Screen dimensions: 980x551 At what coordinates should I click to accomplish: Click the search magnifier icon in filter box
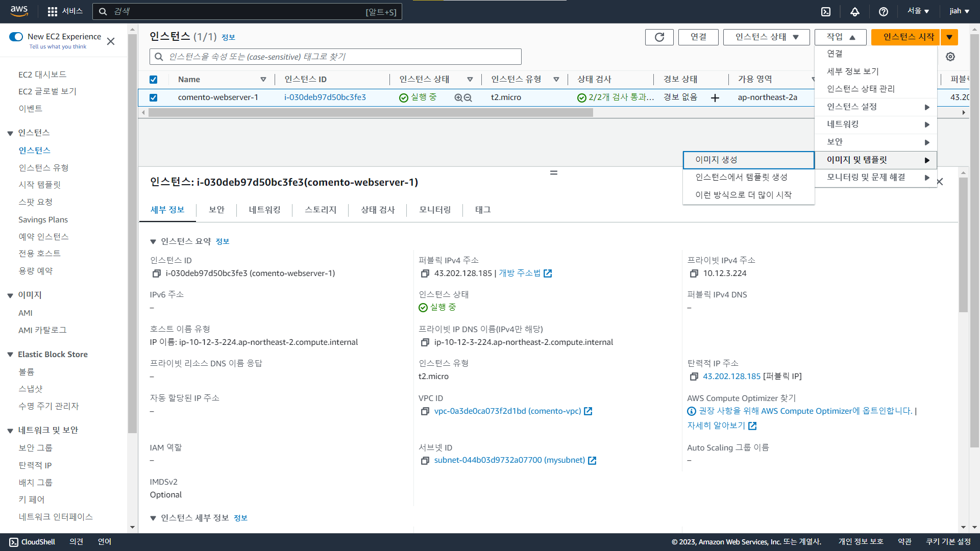[159, 57]
